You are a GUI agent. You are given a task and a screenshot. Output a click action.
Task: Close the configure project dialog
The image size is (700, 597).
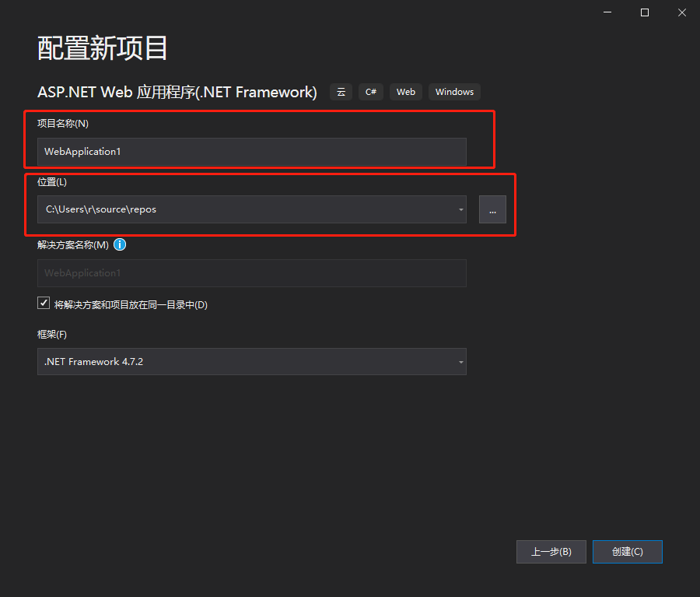point(681,12)
